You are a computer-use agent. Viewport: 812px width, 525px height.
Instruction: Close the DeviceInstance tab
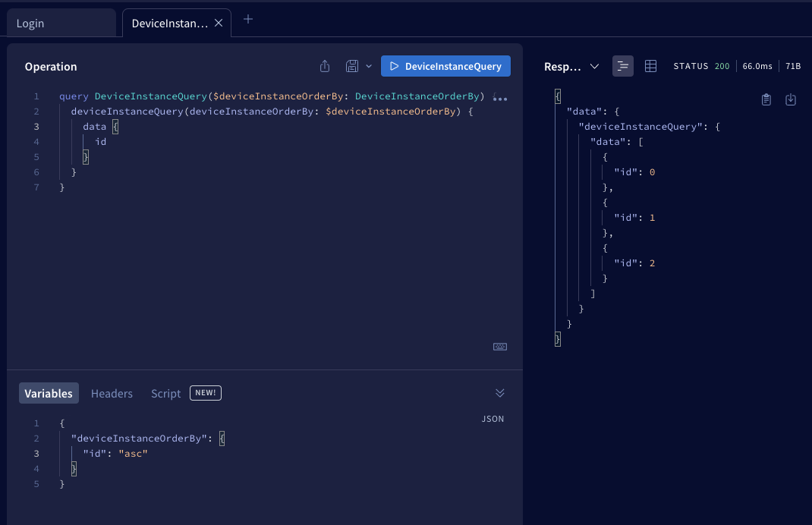point(219,23)
